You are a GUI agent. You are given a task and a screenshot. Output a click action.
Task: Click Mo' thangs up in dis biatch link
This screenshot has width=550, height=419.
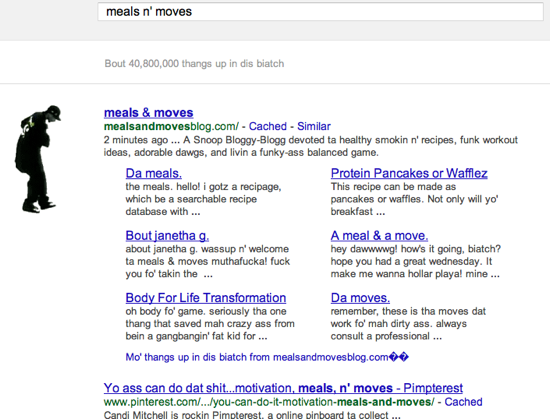click(267, 357)
